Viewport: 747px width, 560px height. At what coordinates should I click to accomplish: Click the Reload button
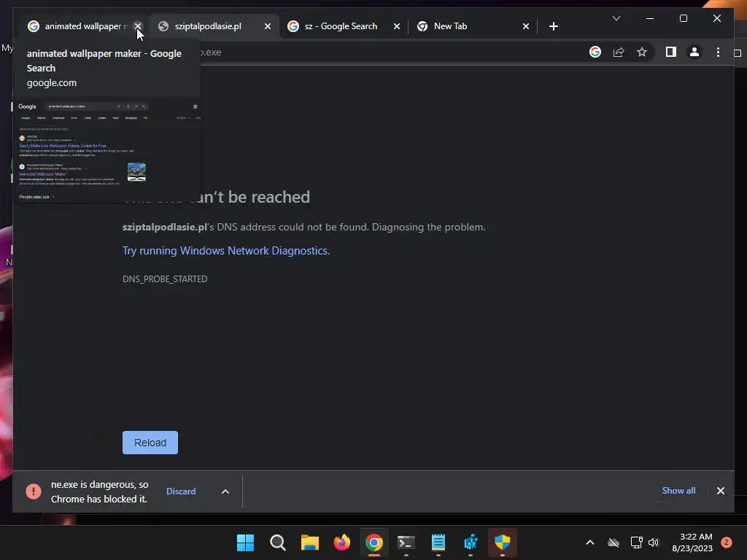pyautogui.click(x=150, y=443)
